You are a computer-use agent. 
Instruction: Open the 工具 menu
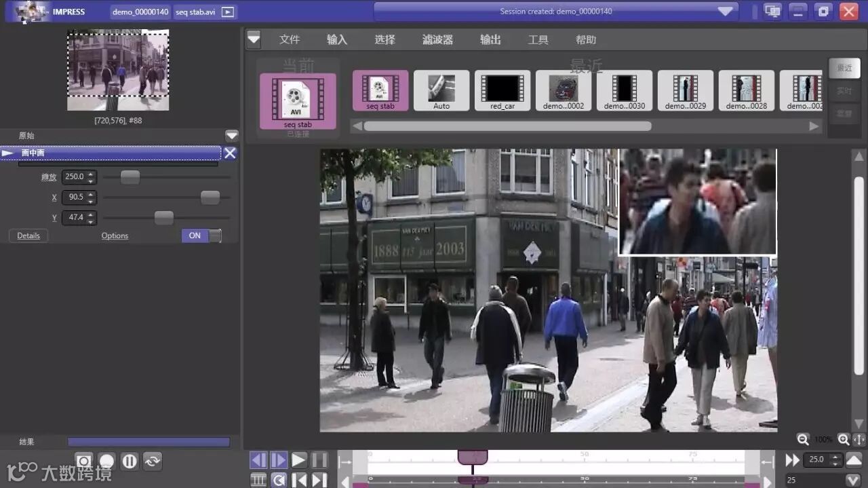[538, 39]
